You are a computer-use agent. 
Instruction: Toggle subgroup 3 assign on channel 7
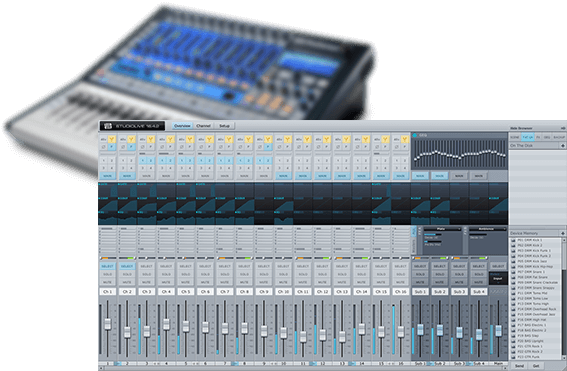[x=221, y=168]
